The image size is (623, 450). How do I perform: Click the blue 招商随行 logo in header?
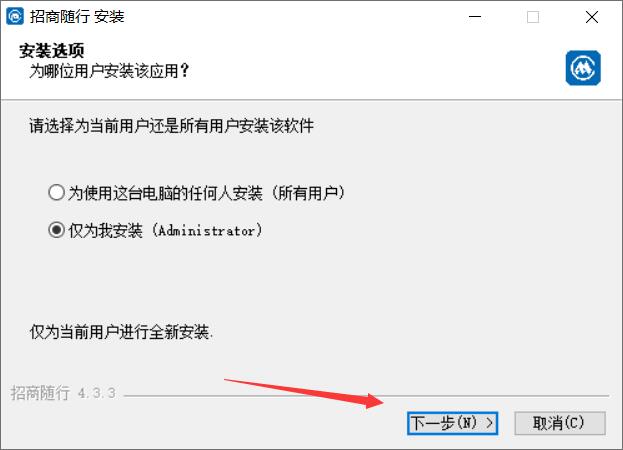583,68
